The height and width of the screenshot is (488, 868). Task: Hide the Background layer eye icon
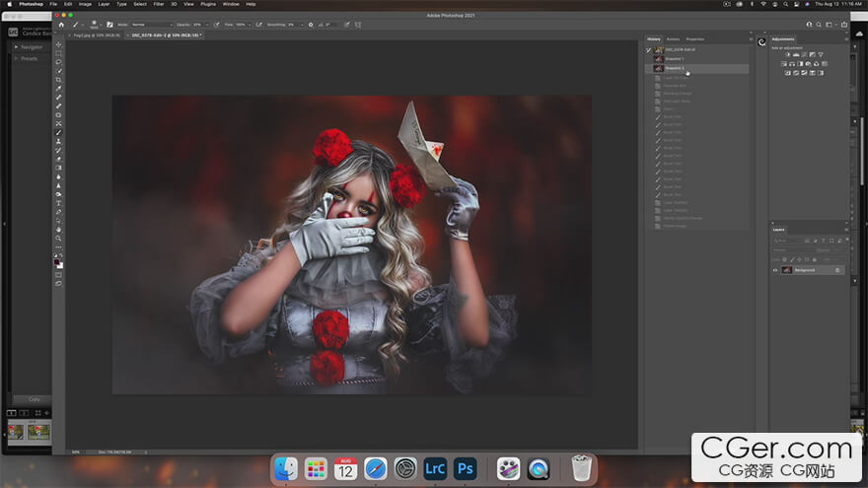tap(775, 270)
